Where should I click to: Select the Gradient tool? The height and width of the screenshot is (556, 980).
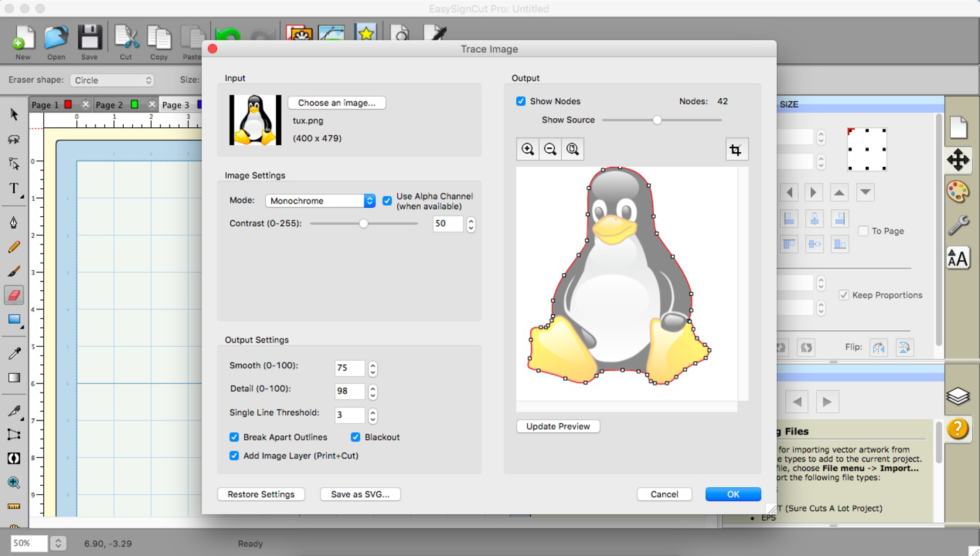[14, 378]
